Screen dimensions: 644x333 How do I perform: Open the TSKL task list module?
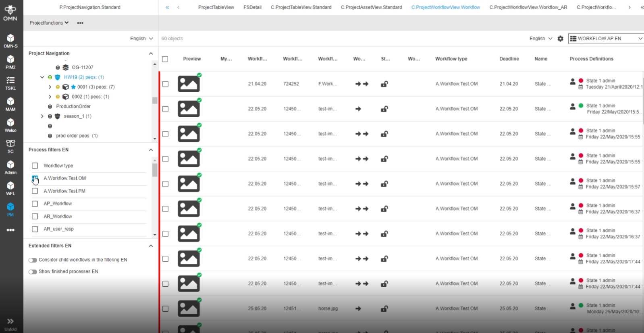pos(10,83)
